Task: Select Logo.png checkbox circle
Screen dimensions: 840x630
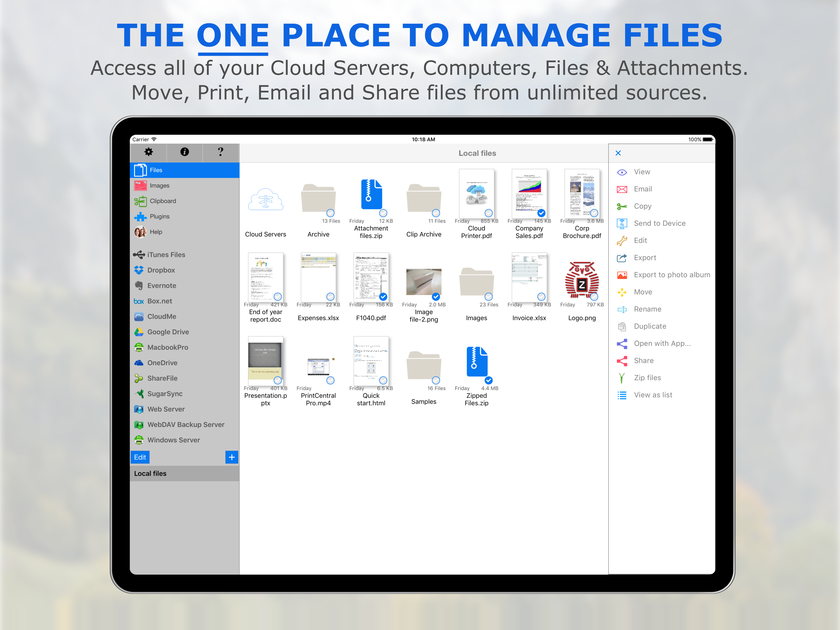Action: (x=594, y=296)
